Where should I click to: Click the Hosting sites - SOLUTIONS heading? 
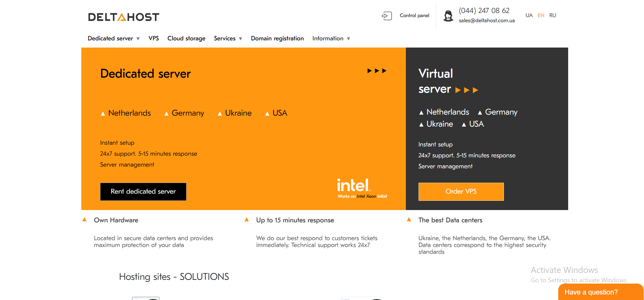174,277
